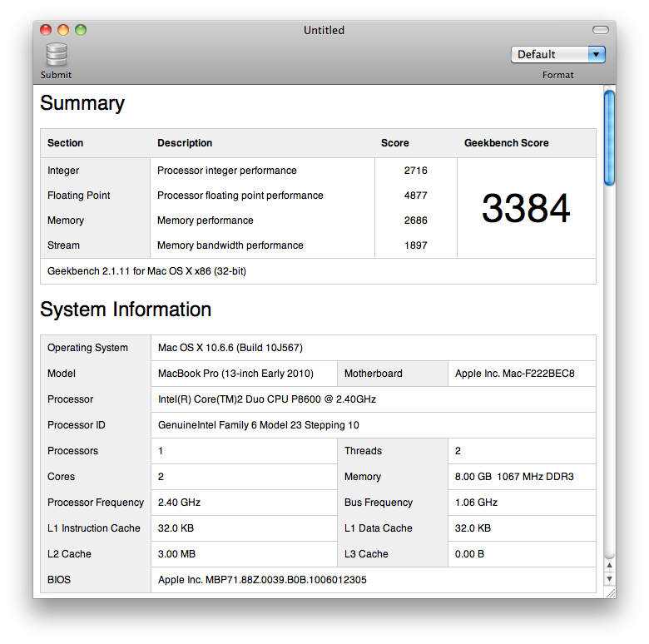Select the Integer score 2716
Screen dimensions: 649x644
tap(415, 170)
